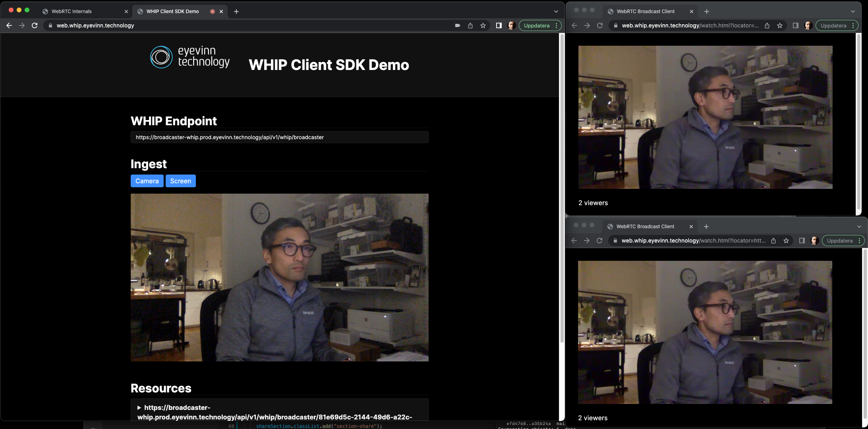Viewport: 868px width, 429px height.
Task: Show the tab search dropdown in the main window
Action: click(556, 12)
